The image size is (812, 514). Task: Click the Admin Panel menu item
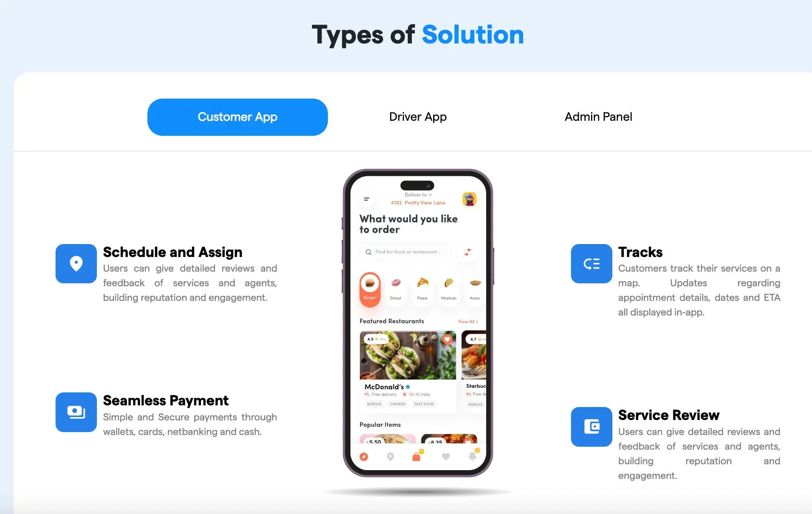click(598, 117)
